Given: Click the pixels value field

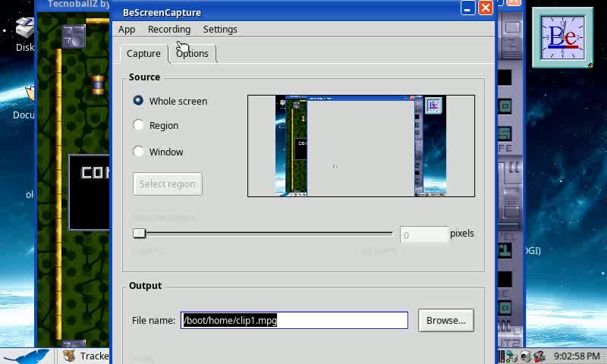Looking at the screenshot, I should click(x=424, y=235).
